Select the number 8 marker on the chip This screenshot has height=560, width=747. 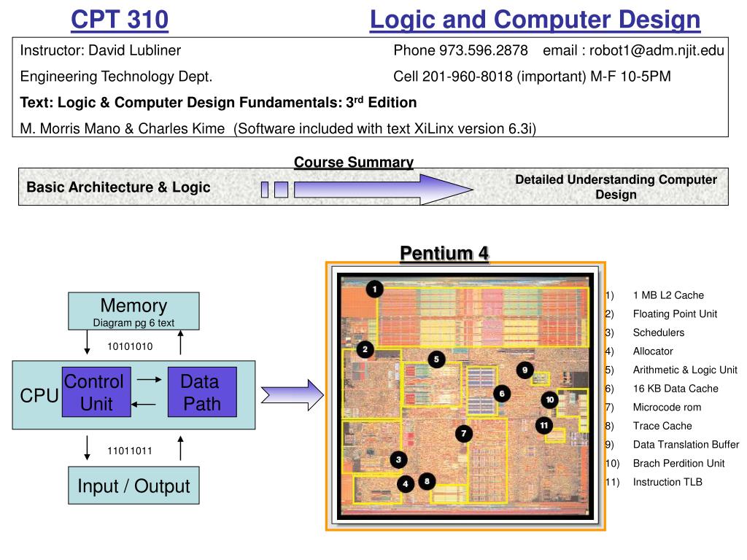[427, 481]
